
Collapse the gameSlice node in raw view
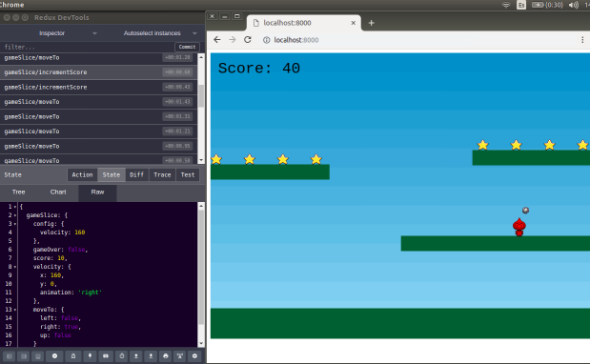coord(15,215)
